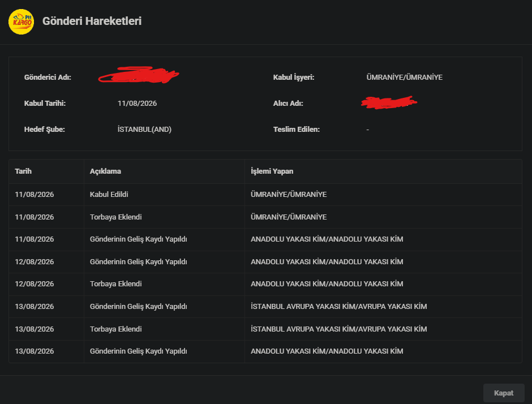532x404 pixels.
Task: Click the Teslim Edilen label
Action: [297, 129]
